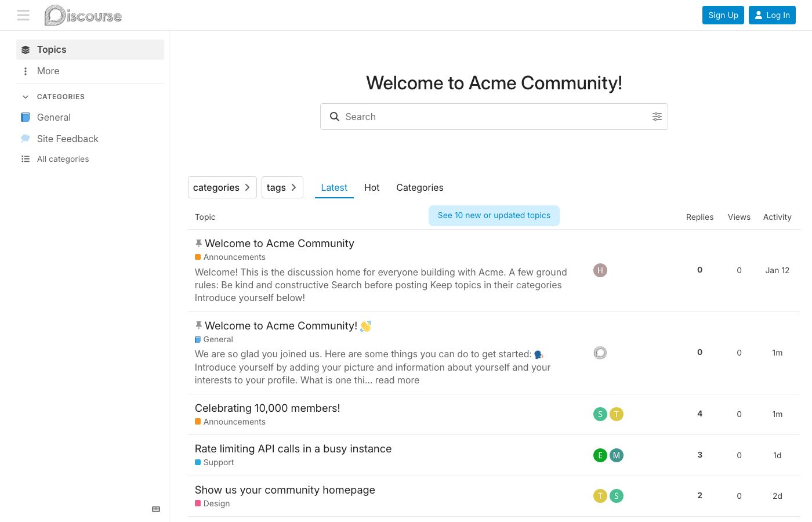Switch to the Categories tab

[420, 187]
